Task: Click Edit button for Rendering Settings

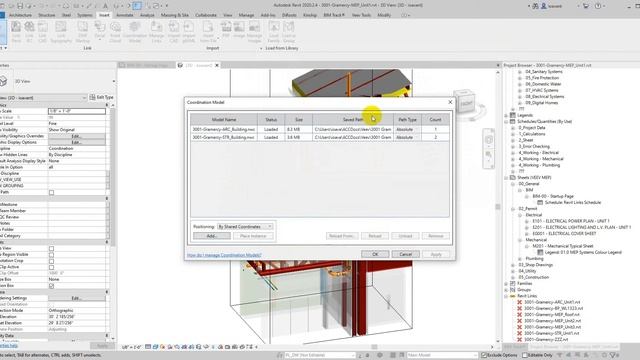Action: coord(77,298)
